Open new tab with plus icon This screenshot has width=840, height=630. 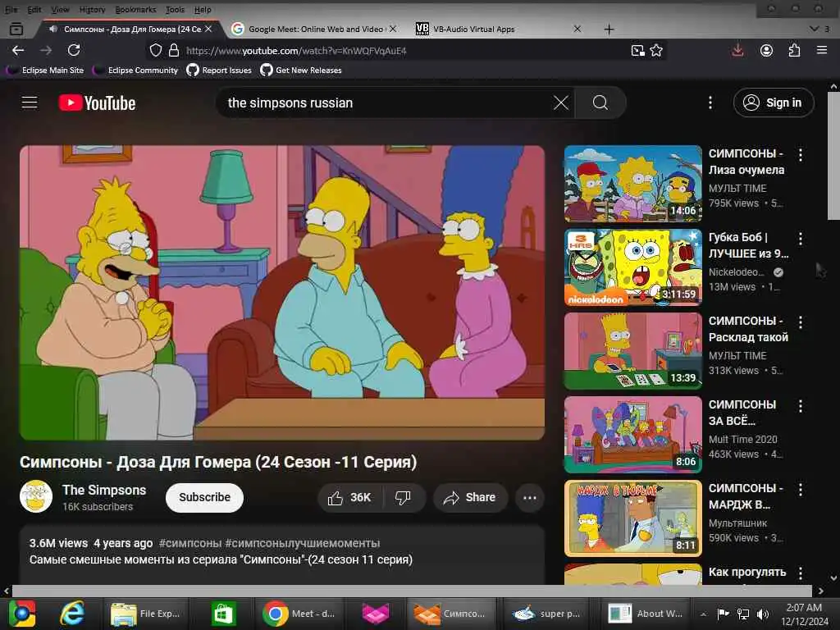point(609,29)
